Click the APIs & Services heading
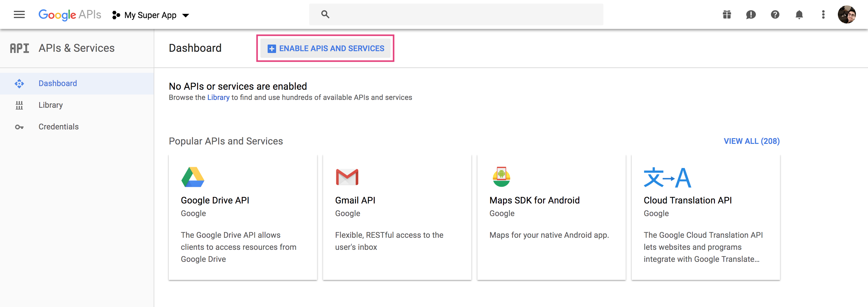 [x=77, y=48]
